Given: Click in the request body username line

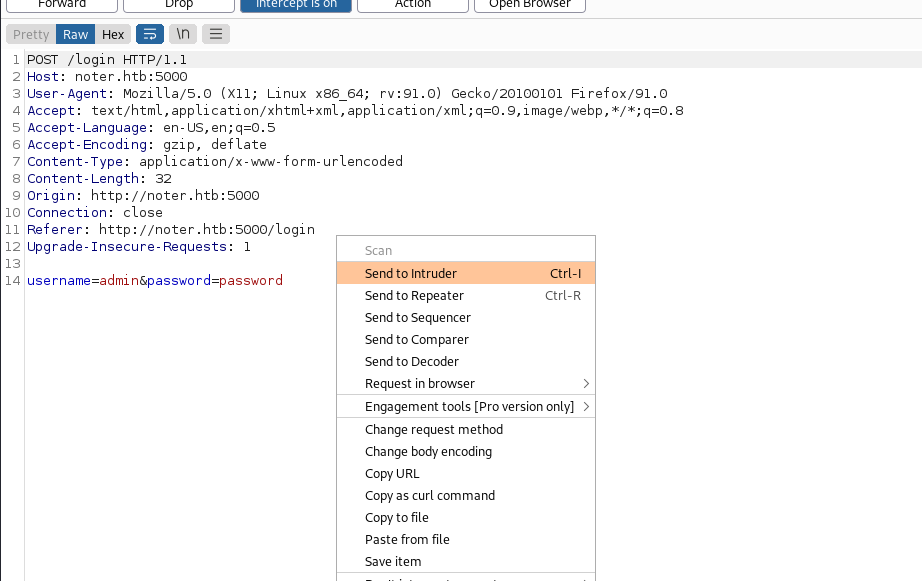Looking at the screenshot, I should click(x=155, y=281).
